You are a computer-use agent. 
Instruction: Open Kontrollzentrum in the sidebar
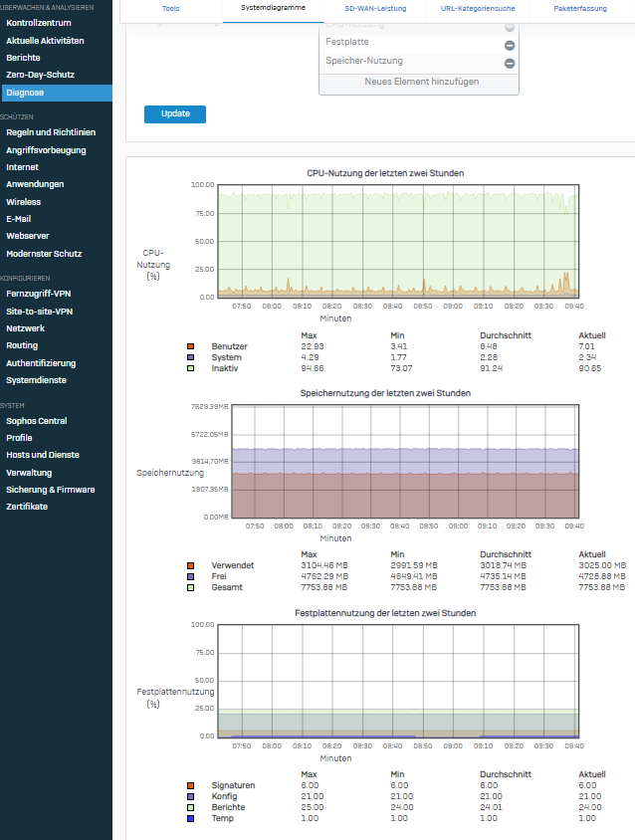38,22
